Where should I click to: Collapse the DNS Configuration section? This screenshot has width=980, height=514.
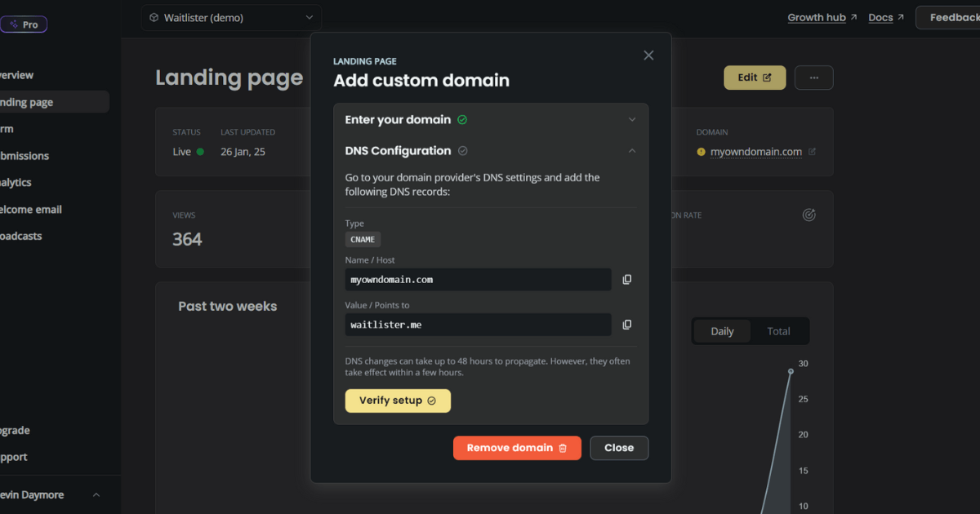pyautogui.click(x=631, y=150)
